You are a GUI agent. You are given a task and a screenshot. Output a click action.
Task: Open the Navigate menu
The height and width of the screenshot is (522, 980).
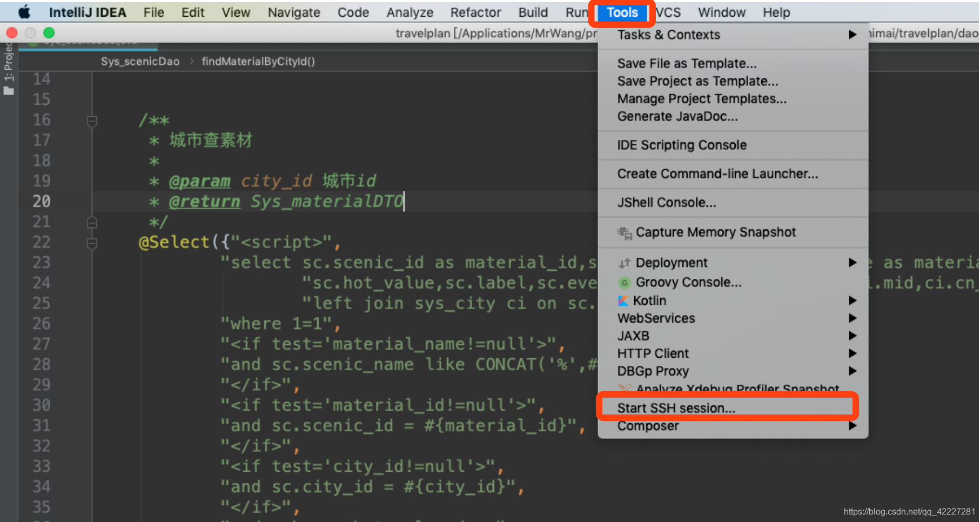pyautogui.click(x=294, y=12)
